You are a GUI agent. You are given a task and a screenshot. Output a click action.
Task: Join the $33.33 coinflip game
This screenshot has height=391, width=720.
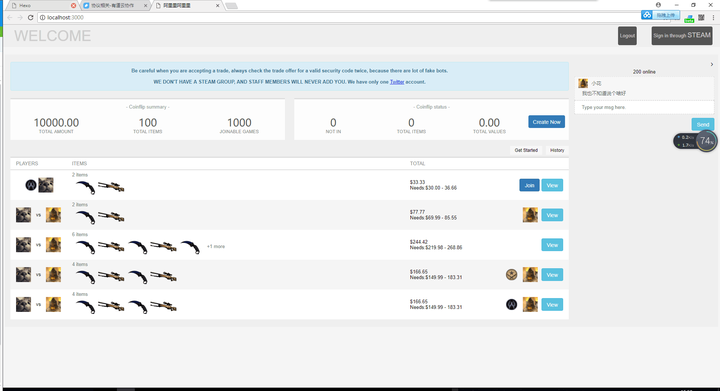point(529,185)
